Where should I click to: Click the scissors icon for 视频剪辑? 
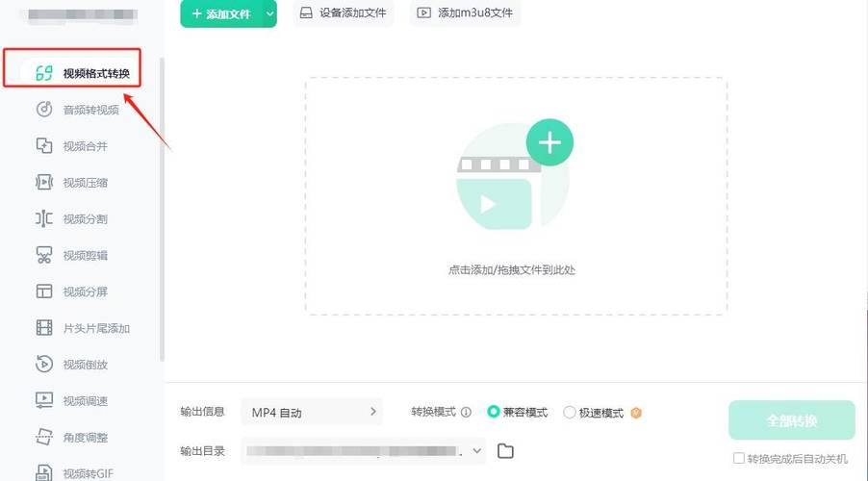coord(44,256)
